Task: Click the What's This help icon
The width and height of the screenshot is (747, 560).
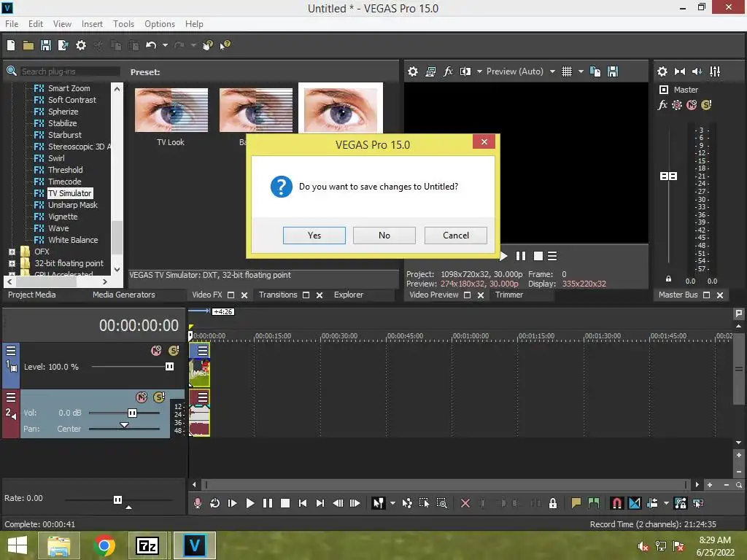Action: point(225,45)
